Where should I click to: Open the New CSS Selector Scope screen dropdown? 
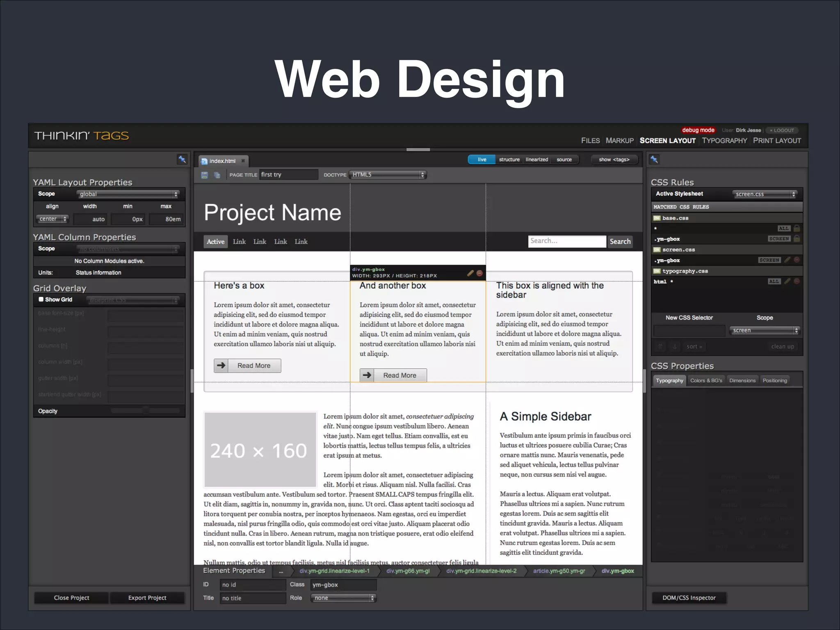point(764,330)
